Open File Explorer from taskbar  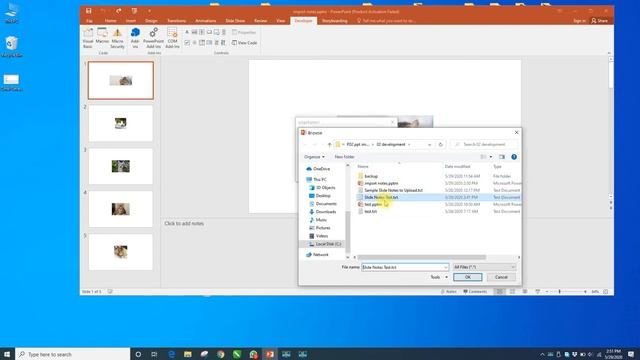pyautogui.click(x=188, y=354)
